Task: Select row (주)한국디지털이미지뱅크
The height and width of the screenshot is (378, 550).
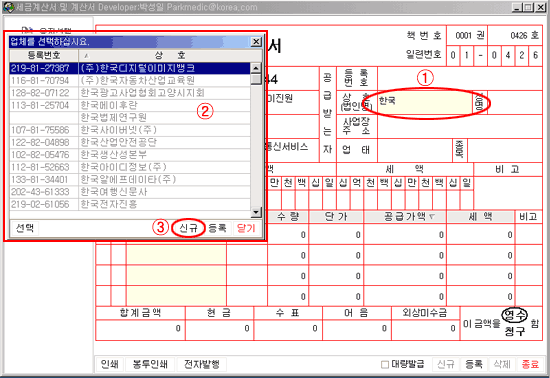Action: pyautogui.click(x=130, y=68)
